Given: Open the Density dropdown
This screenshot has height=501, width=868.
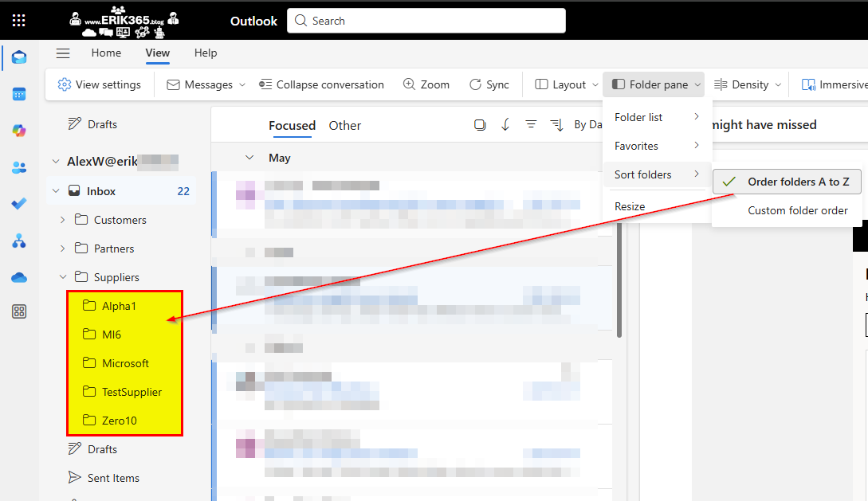Looking at the screenshot, I should [741, 84].
